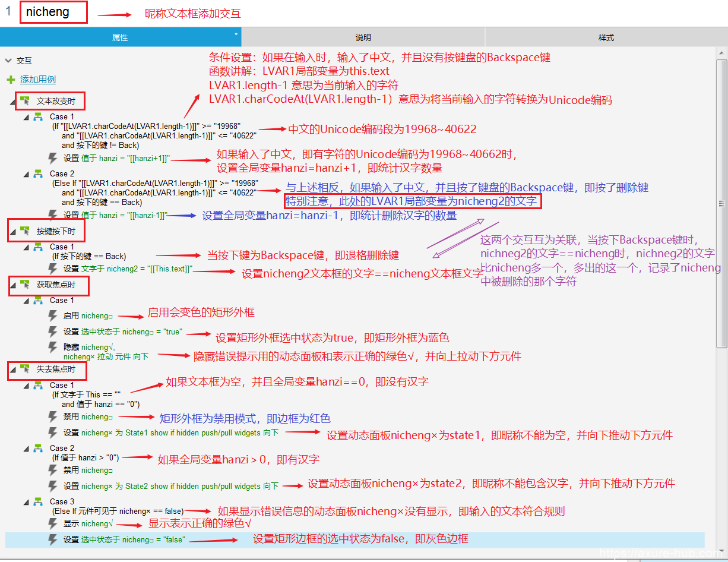728x562 pixels.
Task: Click the event icon next to 文本改变时
Action: coord(25,101)
